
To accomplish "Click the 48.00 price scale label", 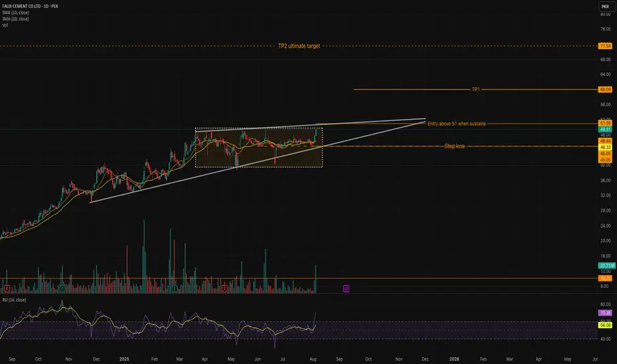I will [605, 135].
